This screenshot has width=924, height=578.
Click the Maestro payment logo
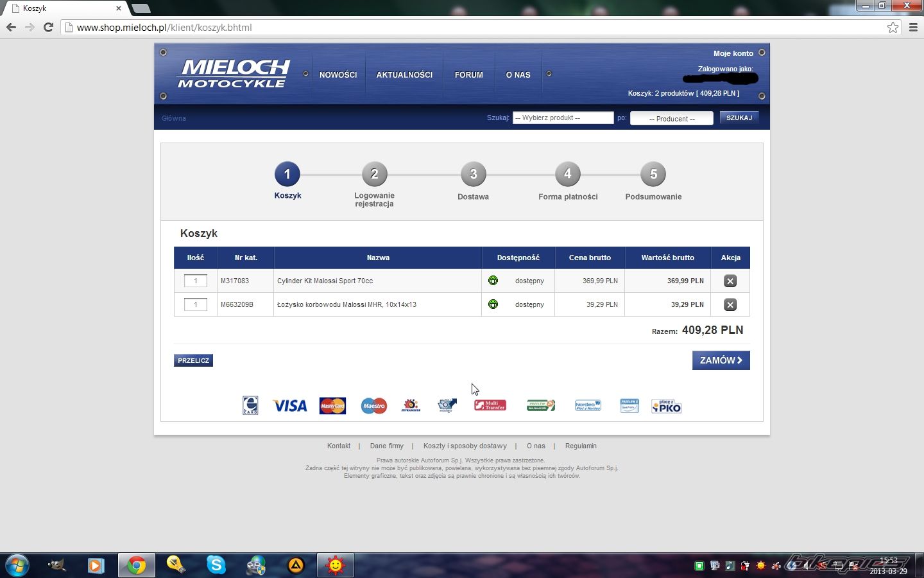pos(374,406)
